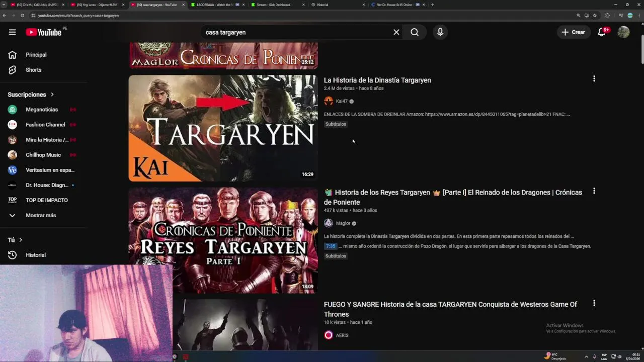This screenshot has width=644, height=362.
Task: Open options for the Reyes Targaryen video
Action: coord(594,191)
